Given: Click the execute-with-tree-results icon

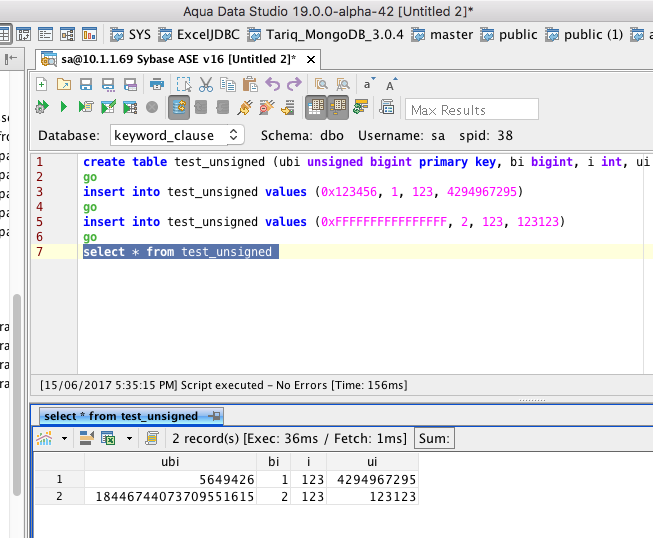Looking at the screenshot, I should [130, 107].
